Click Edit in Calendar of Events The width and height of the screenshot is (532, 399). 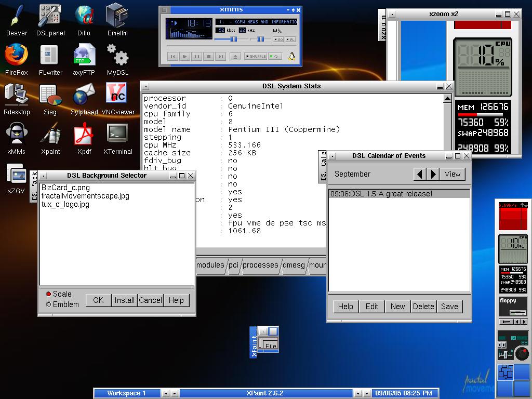[x=372, y=307]
